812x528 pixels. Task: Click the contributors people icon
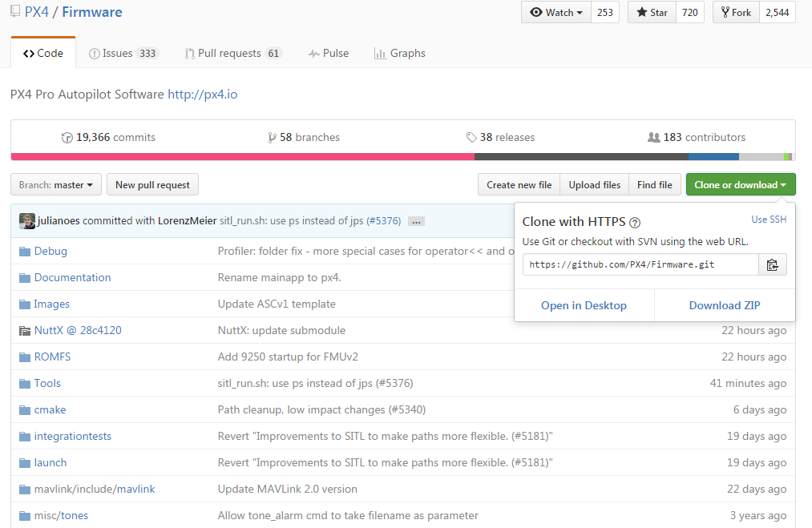[654, 137]
